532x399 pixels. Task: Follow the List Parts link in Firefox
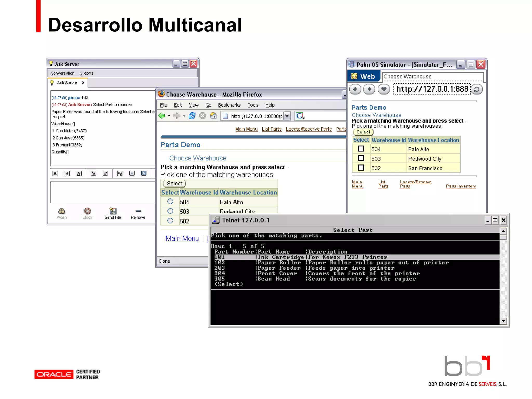tap(271, 129)
